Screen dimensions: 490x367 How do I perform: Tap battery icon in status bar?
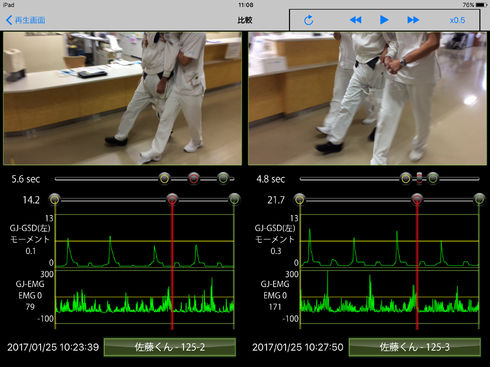point(481,5)
